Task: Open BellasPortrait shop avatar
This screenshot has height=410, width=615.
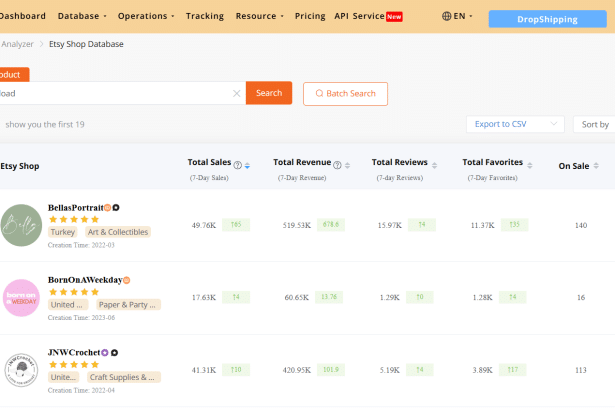Action: (21, 225)
